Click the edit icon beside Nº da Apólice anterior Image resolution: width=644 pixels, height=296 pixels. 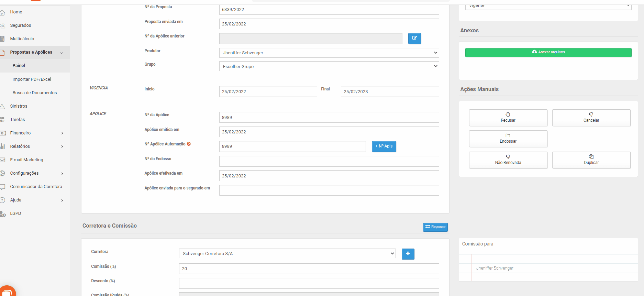(x=414, y=38)
